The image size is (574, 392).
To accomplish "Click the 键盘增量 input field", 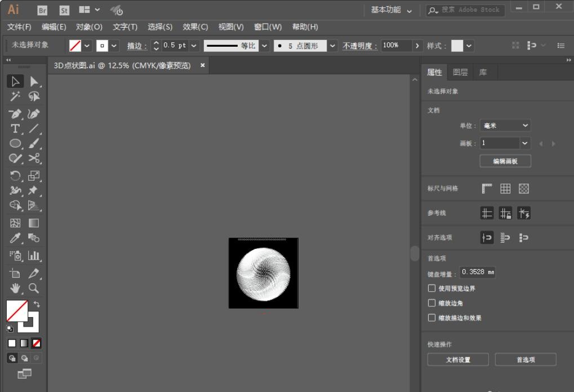I will [x=478, y=272].
